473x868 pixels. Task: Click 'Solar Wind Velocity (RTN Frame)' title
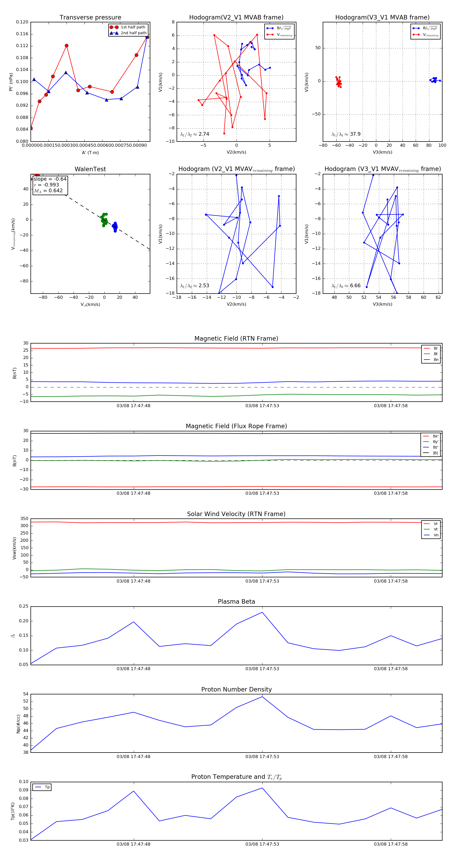[x=236, y=514]
